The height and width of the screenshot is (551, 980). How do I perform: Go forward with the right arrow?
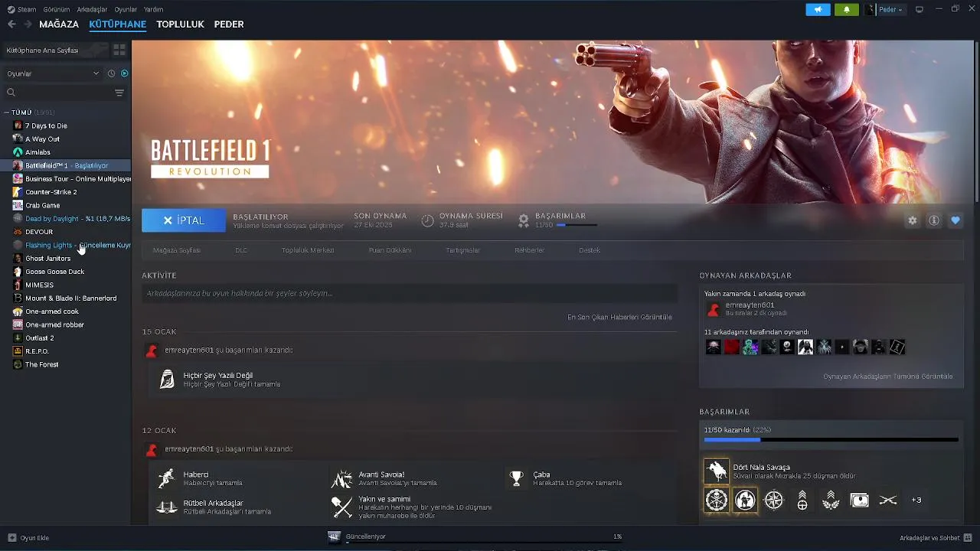[x=28, y=24]
